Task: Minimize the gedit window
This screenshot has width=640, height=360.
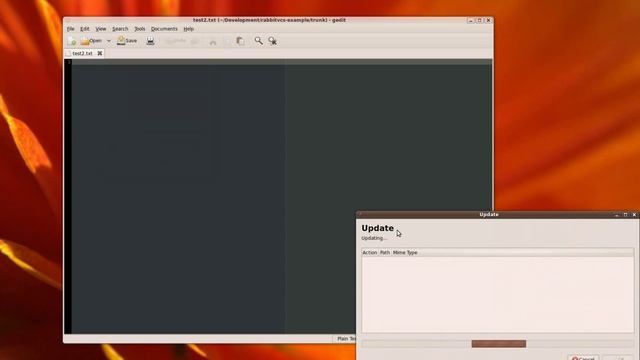Action: click(x=471, y=20)
